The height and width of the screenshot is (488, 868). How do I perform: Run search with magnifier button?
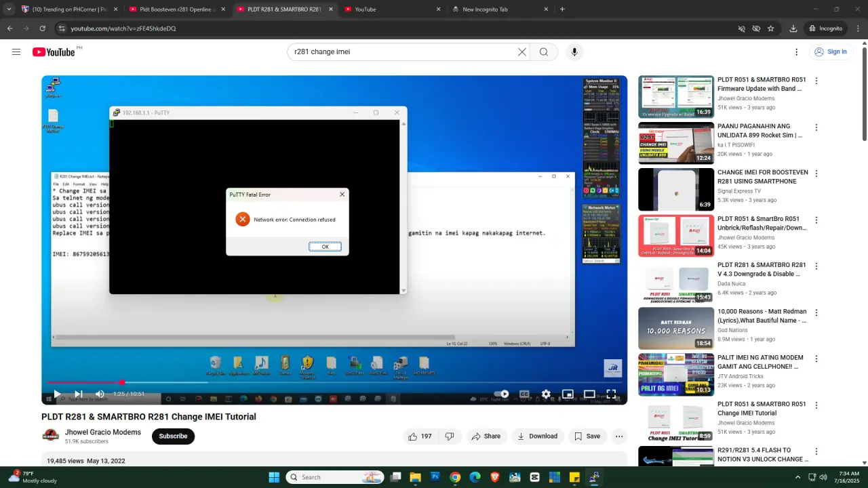tap(544, 52)
